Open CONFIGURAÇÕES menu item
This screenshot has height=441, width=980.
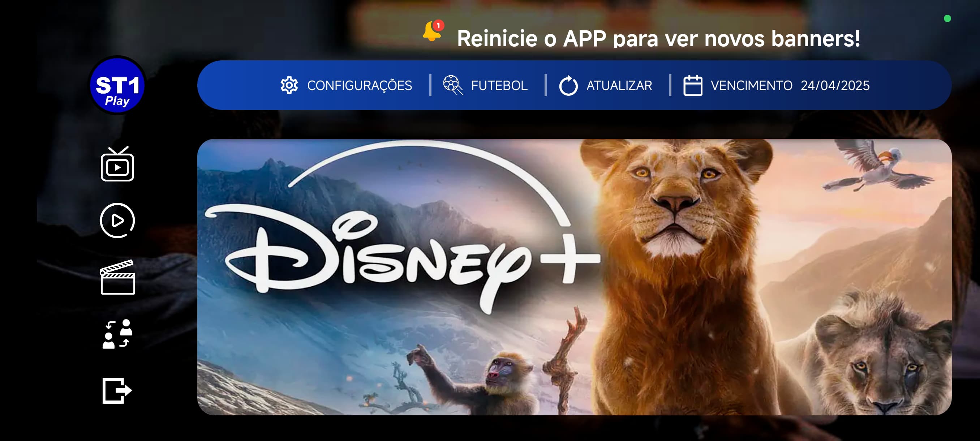(360, 85)
